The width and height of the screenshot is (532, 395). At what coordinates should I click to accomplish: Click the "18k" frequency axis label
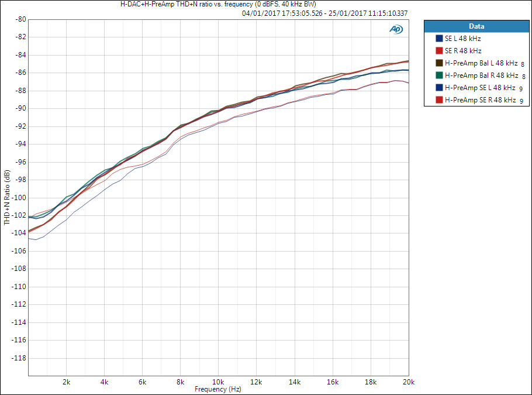click(371, 382)
